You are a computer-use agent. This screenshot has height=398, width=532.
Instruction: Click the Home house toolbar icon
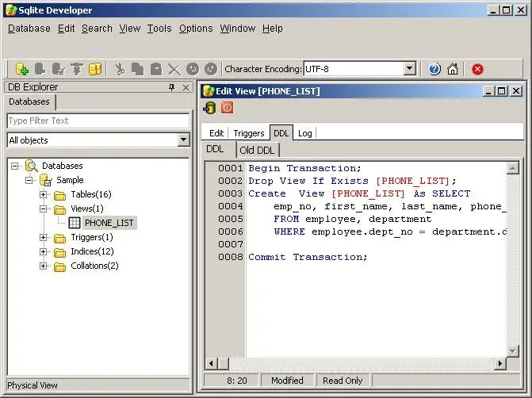tap(452, 69)
